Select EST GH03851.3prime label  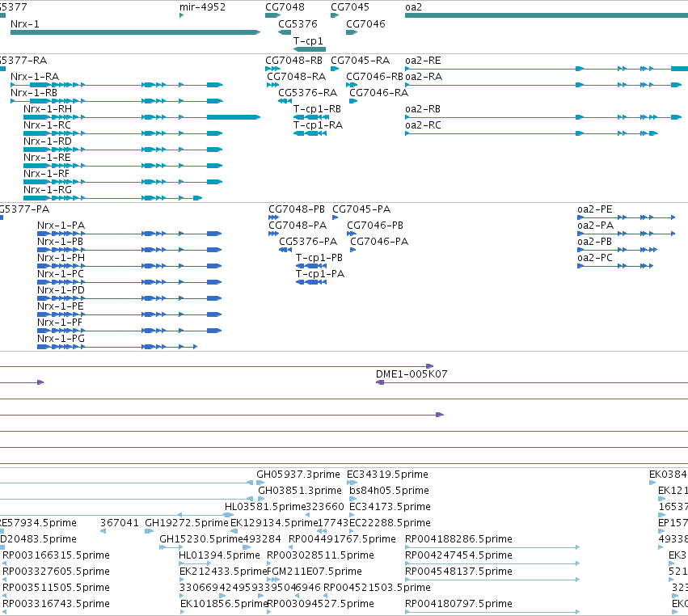[x=300, y=491]
